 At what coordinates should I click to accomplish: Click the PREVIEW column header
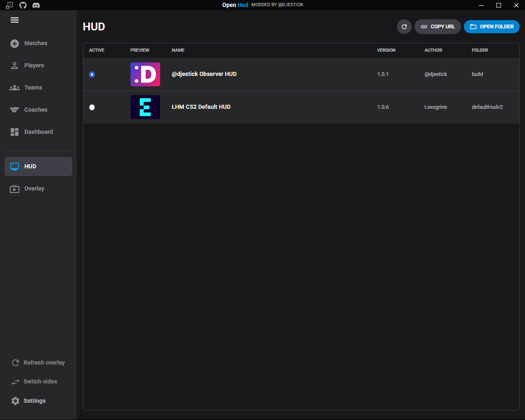point(140,50)
